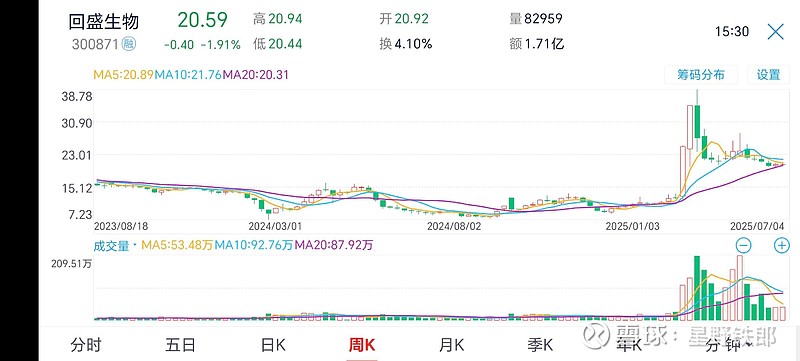Tap the volume MA10:92.76万 label
The image size is (800, 361).
click(254, 245)
